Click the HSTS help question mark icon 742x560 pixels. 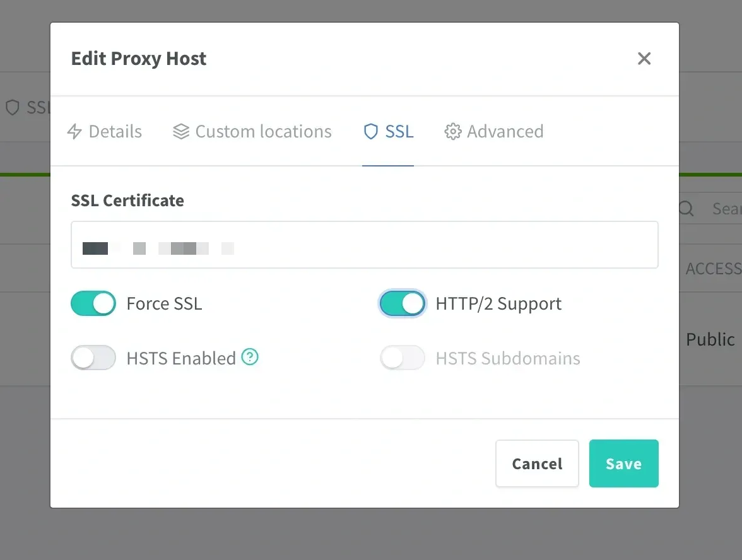(x=250, y=357)
